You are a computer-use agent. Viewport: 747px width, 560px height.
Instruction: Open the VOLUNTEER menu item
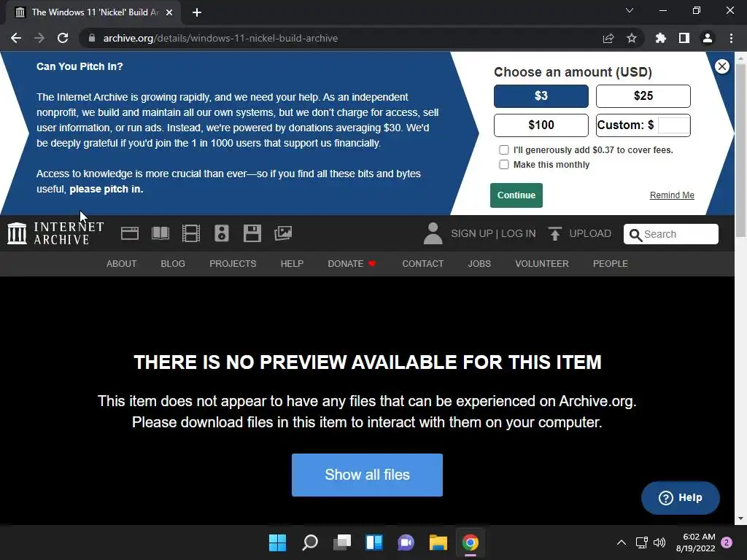pos(542,264)
